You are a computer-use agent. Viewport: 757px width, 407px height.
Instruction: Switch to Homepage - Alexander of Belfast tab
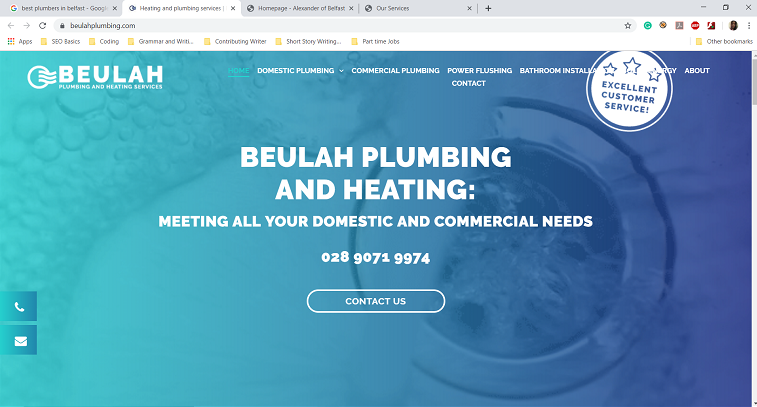point(300,8)
